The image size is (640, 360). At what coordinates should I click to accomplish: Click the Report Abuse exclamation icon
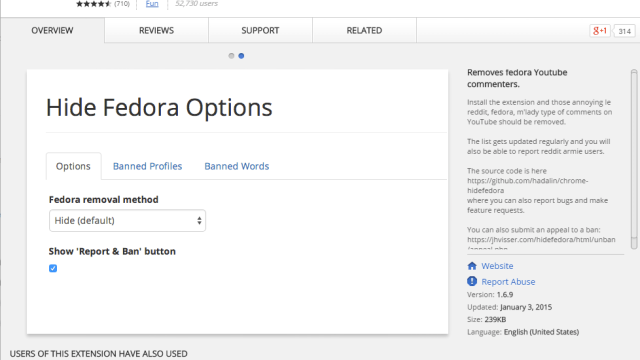(x=472, y=281)
